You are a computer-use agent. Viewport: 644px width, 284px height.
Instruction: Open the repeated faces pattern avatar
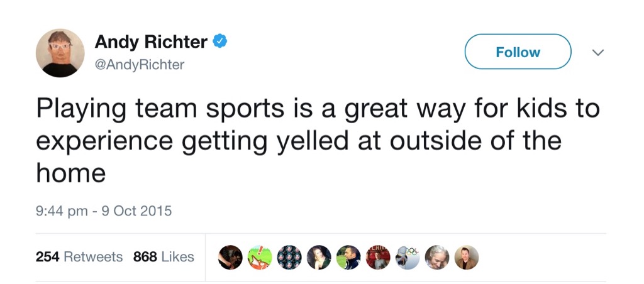289,257
